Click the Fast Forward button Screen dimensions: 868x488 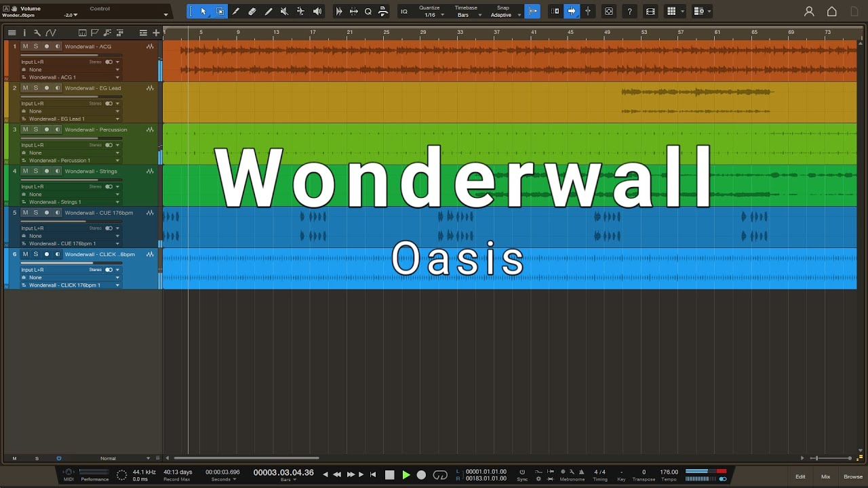[351, 475]
